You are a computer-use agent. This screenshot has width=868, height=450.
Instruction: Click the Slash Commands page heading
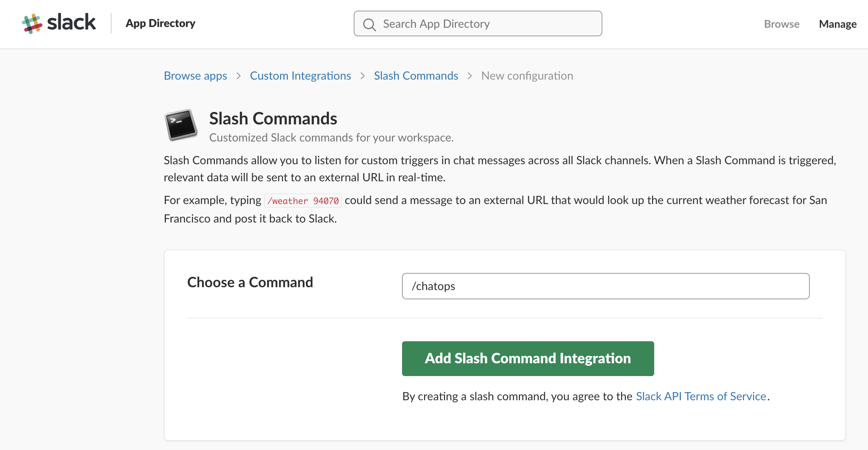[x=273, y=118]
